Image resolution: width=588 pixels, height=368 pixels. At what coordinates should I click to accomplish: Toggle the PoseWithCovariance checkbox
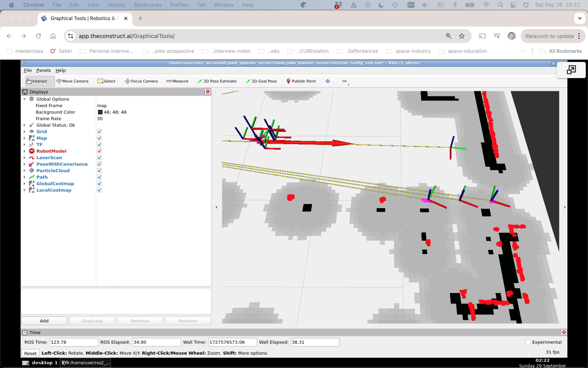[x=99, y=164]
